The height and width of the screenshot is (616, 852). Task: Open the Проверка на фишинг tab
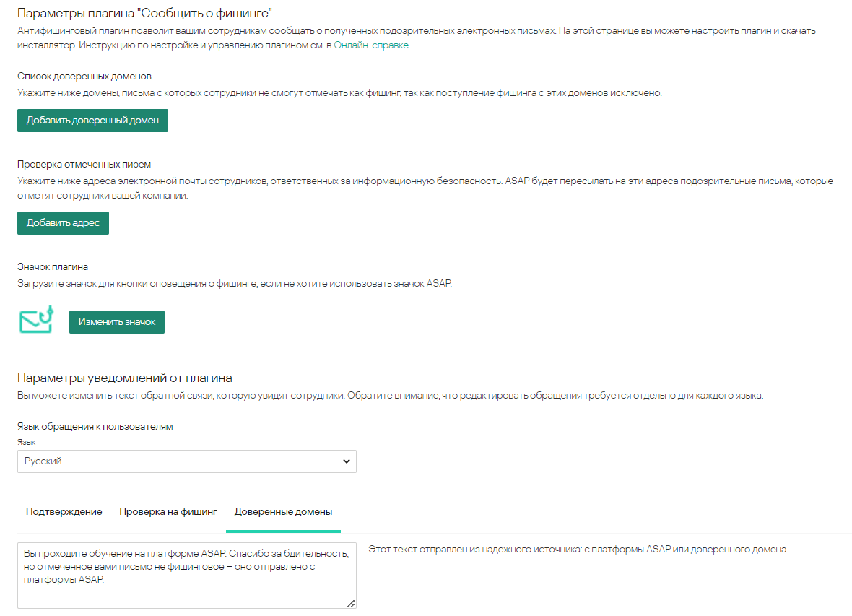pos(168,512)
